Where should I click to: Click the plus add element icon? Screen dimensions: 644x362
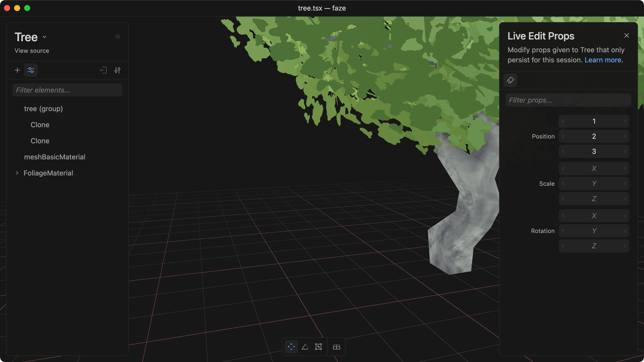(x=17, y=70)
